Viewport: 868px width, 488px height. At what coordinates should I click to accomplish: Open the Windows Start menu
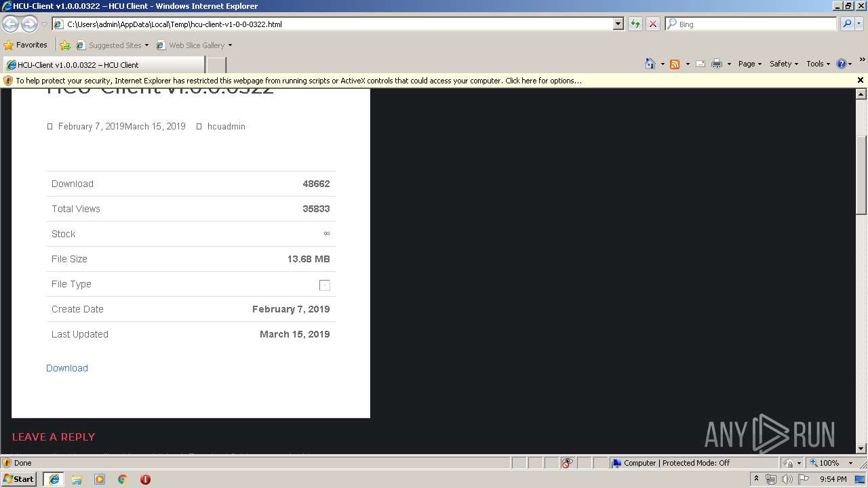pyautogui.click(x=19, y=479)
